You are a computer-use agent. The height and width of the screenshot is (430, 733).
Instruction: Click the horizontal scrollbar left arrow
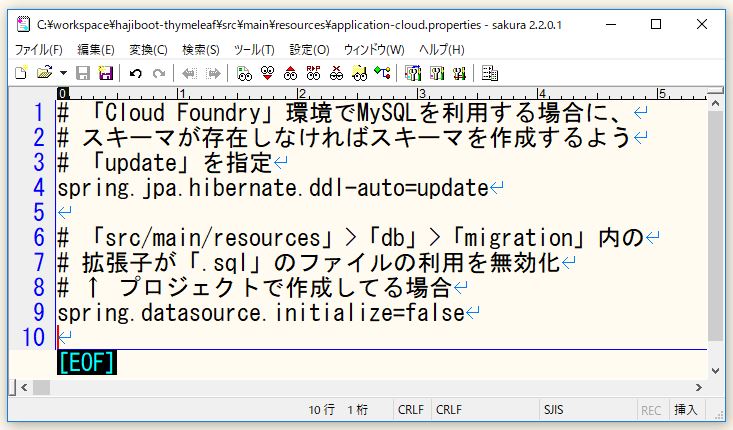pos(24,387)
